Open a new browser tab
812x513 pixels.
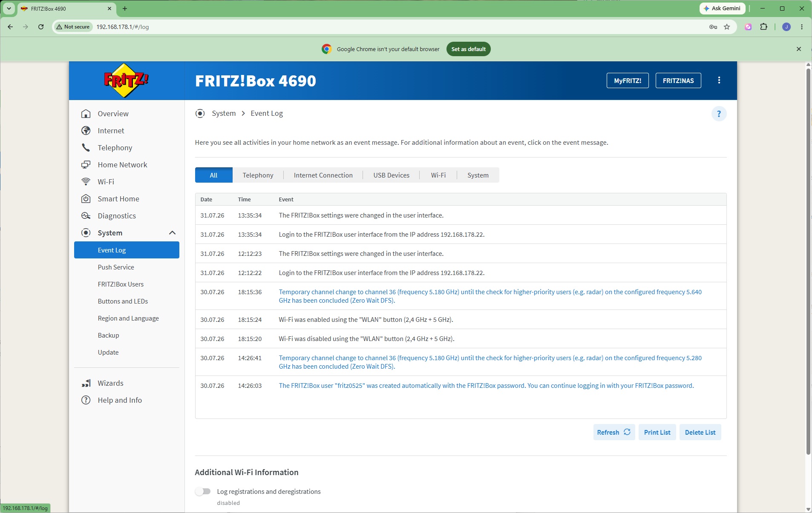tap(124, 9)
